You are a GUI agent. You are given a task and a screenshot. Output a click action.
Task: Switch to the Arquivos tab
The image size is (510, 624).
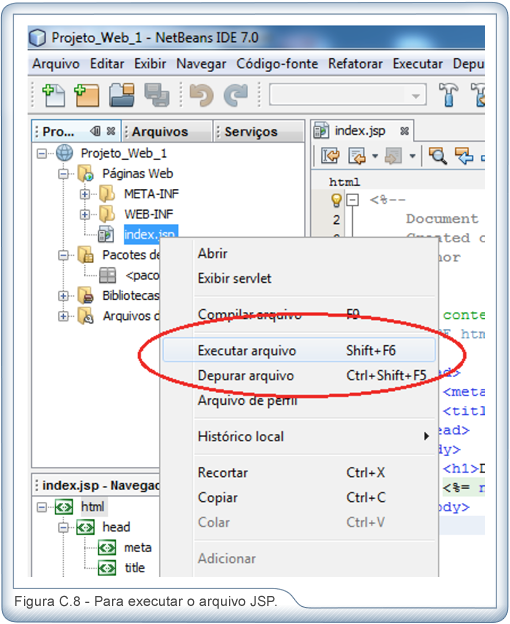166,131
